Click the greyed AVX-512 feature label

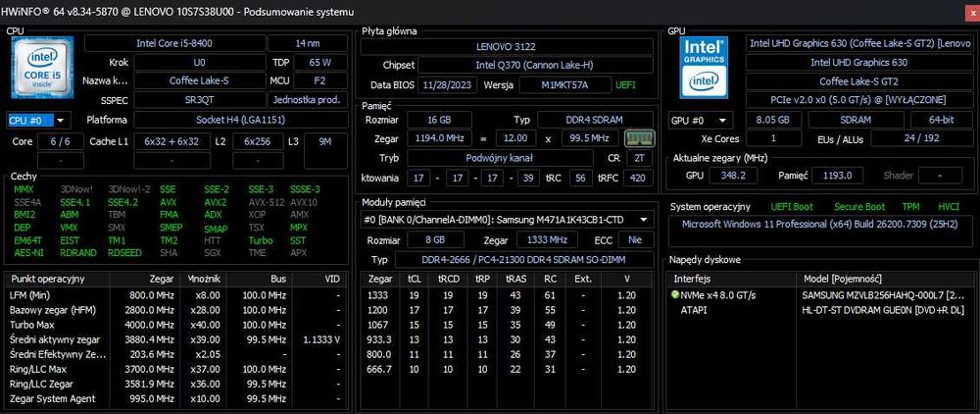click(267, 202)
